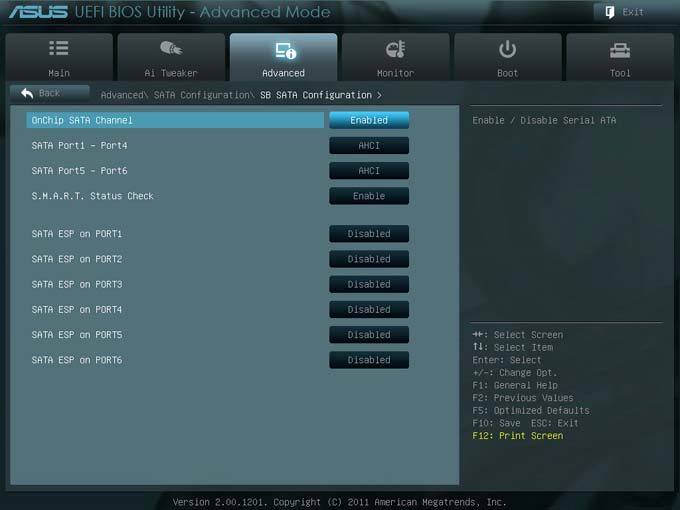Switch to the Ai Tweaker tab
Screen dimensions: 680x510
[171, 57]
